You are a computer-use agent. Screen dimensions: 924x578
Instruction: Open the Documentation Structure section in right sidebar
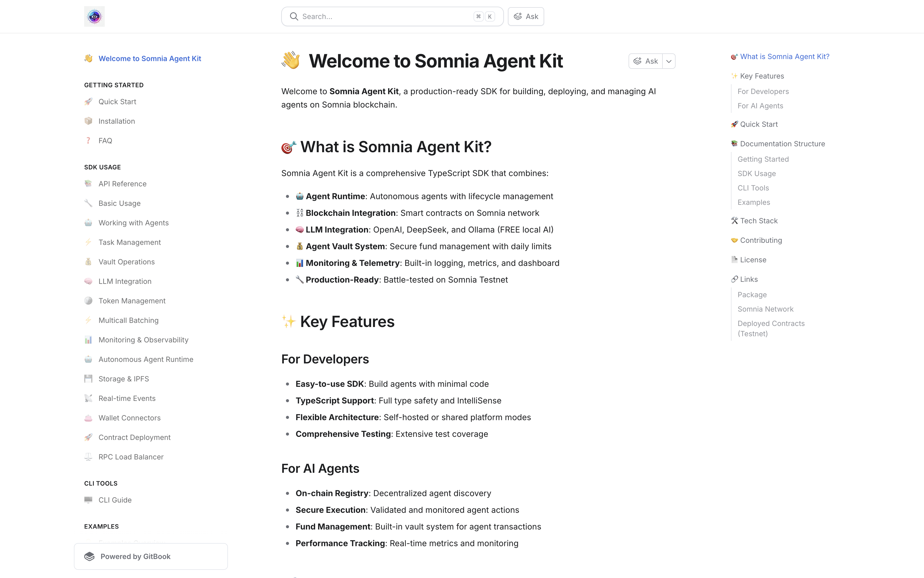[782, 143]
